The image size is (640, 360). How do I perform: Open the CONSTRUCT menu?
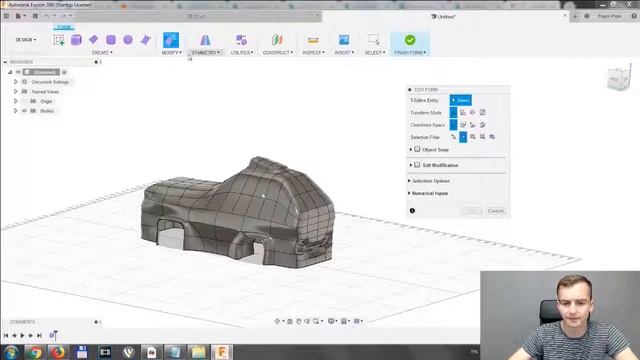[278, 53]
